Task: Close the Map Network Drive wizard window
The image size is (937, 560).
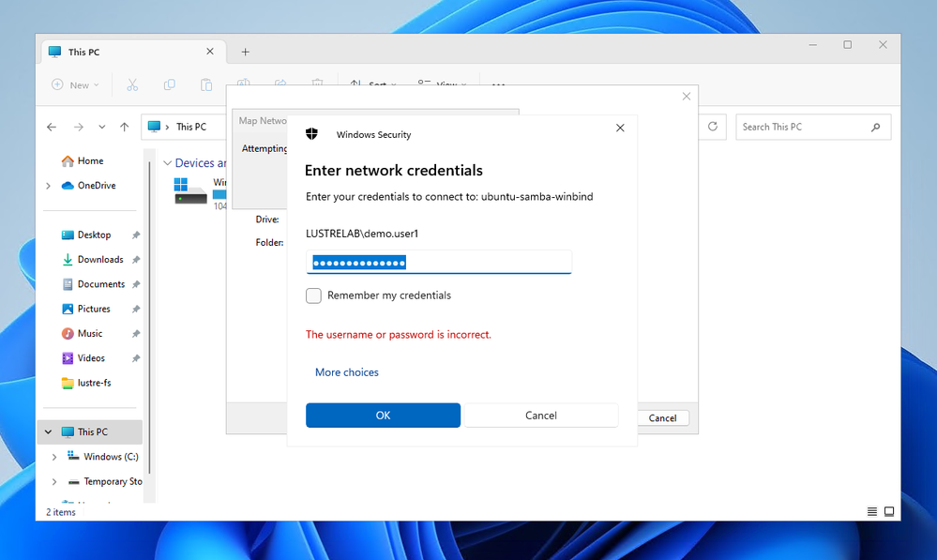Action: point(686,97)
